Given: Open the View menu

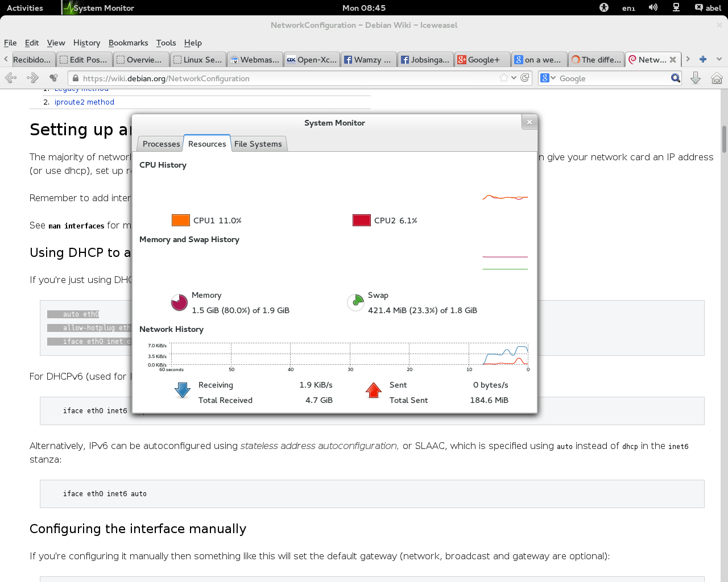Looking at the screenshot, I should tap(56, 43).
